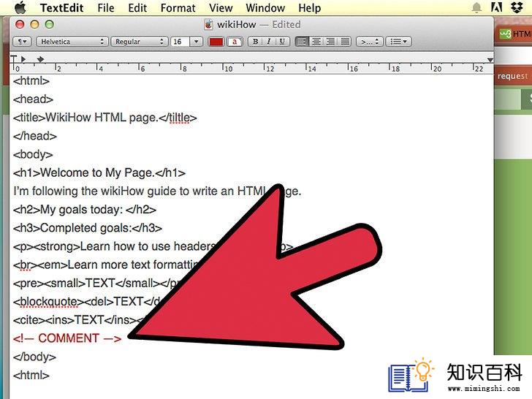Click the My goals today h2 line

85,209
